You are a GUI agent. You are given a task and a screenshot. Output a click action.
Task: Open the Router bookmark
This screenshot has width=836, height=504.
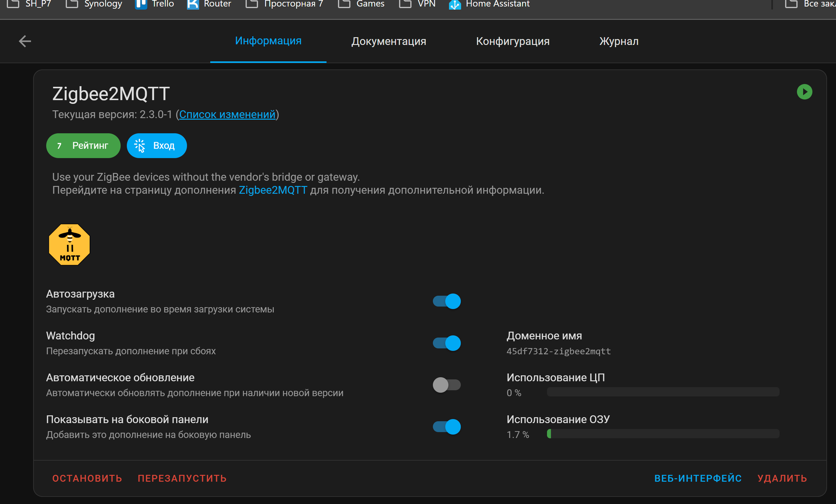click(x=209, y=4)
